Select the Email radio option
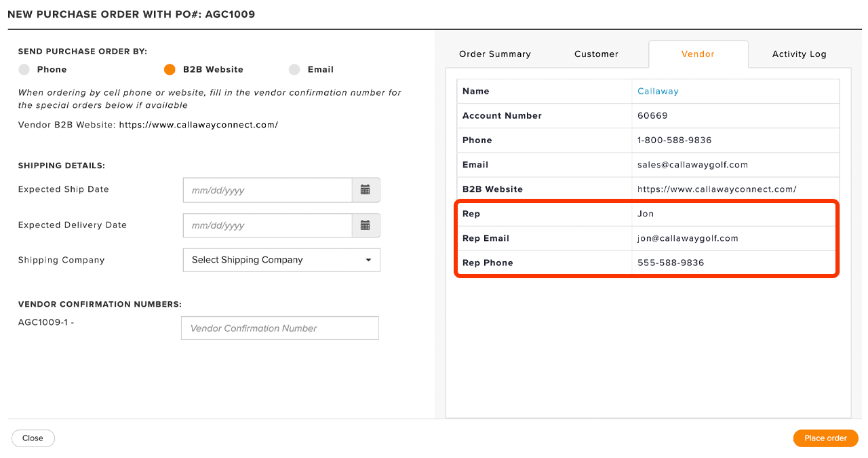 (x=294, y=69)
